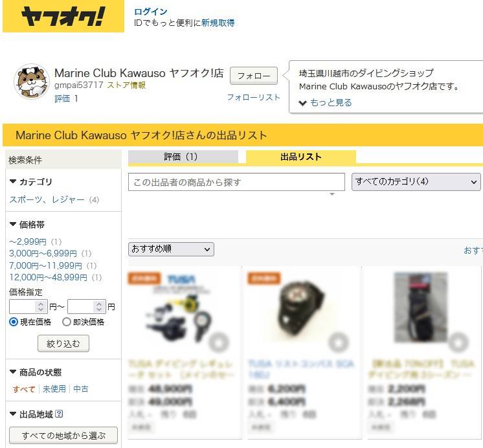This screenshot has width=483, height=448.
Task: Click the もっと見る chevron icon
Action: (x=303, y=103)
